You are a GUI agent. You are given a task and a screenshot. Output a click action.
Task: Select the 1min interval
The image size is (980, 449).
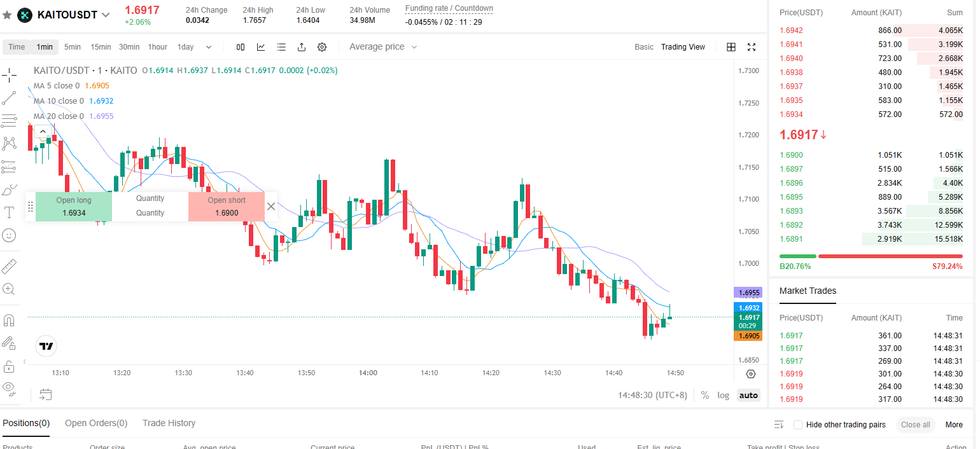click(45, 47)
